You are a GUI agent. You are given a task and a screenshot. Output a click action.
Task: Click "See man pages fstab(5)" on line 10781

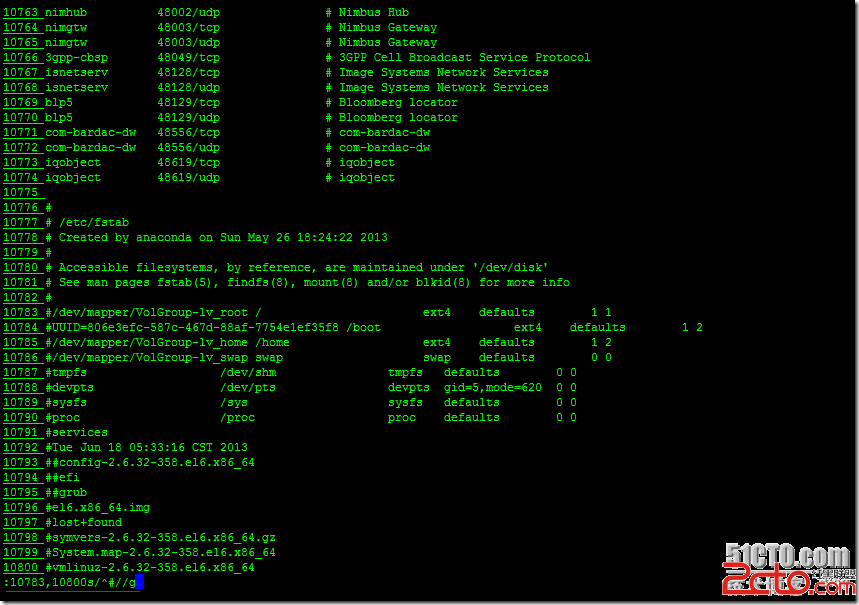[135, 282]
